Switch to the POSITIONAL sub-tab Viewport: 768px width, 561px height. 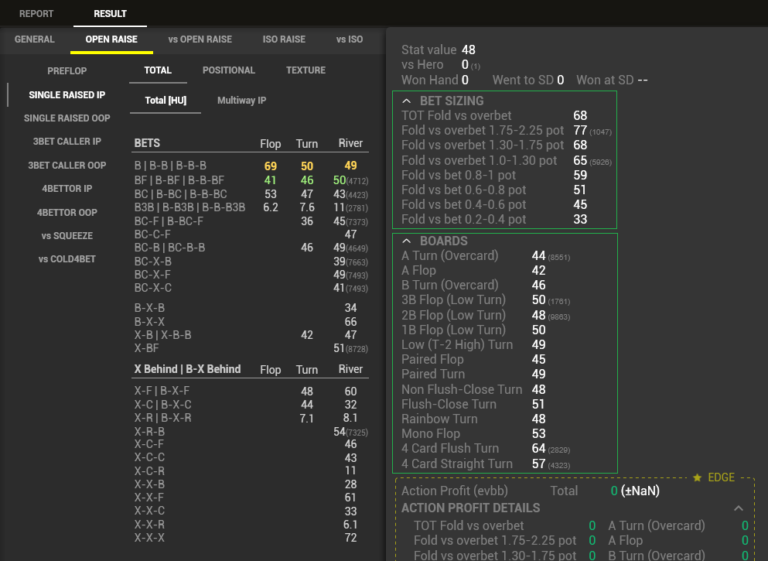(229, 71)
